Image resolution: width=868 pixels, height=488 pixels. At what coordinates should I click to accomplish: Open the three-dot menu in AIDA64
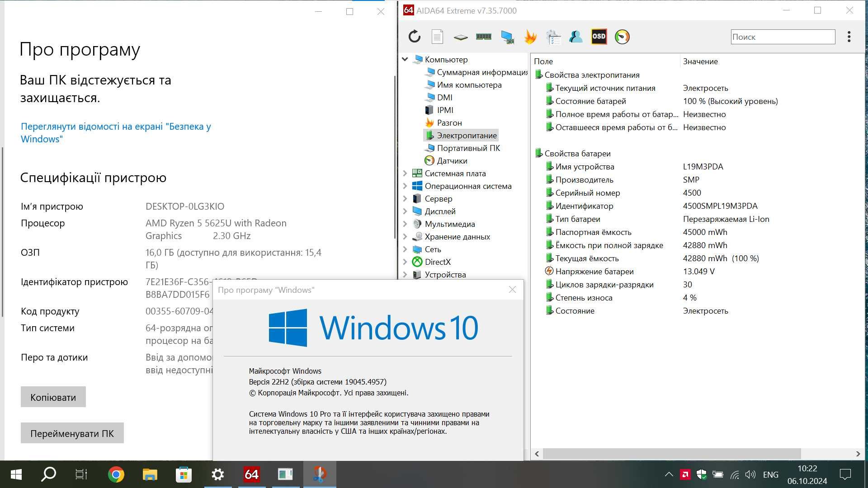(849, 37)
